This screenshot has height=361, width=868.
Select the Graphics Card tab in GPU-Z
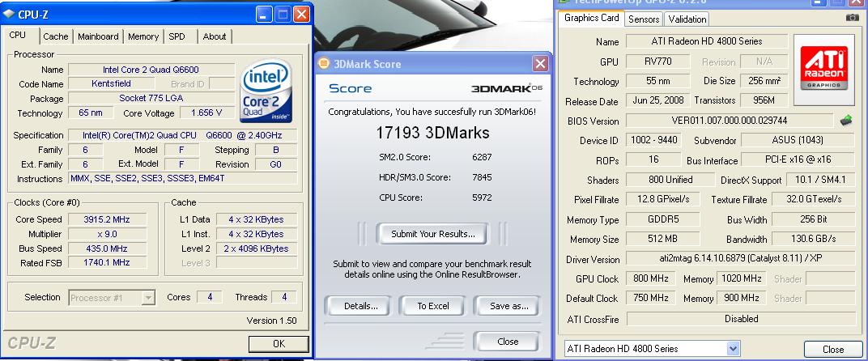(x=592, y=18)
